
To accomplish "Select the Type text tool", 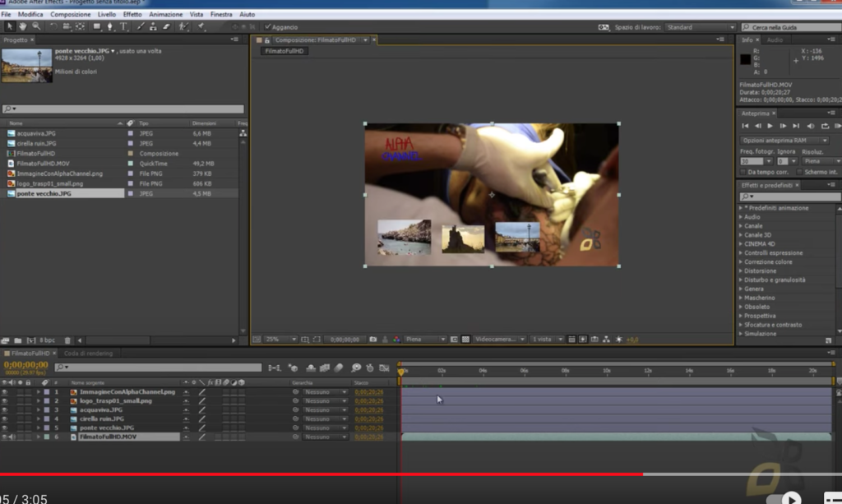I will coord(123,26).
